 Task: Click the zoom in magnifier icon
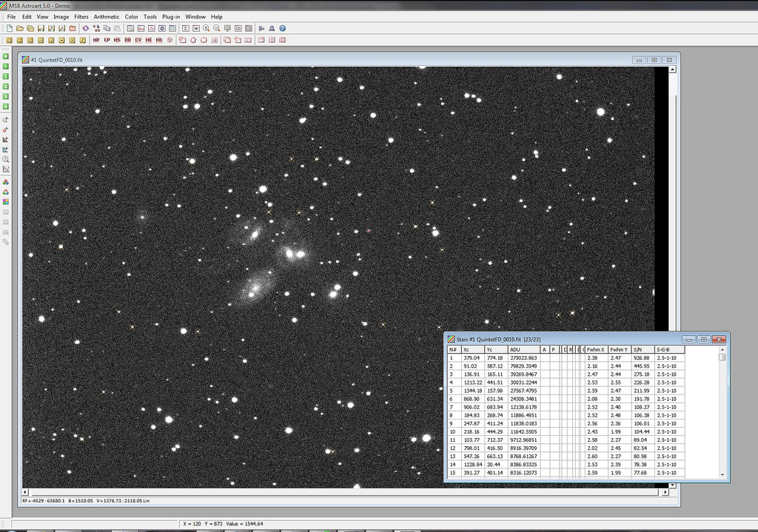(x=207, y=28)
